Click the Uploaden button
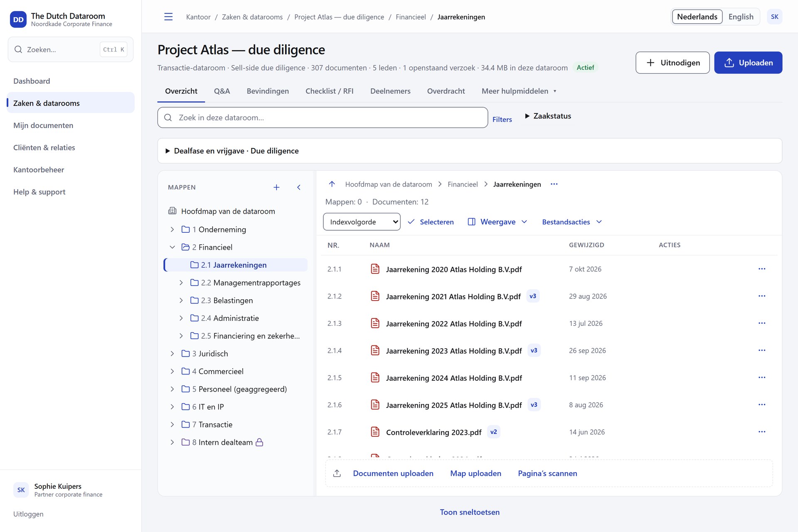This screenshot has width=798, height=532. tap(748, 63)
